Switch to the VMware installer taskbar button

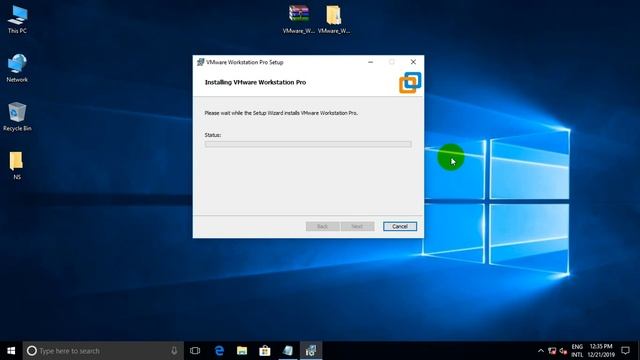311,351
